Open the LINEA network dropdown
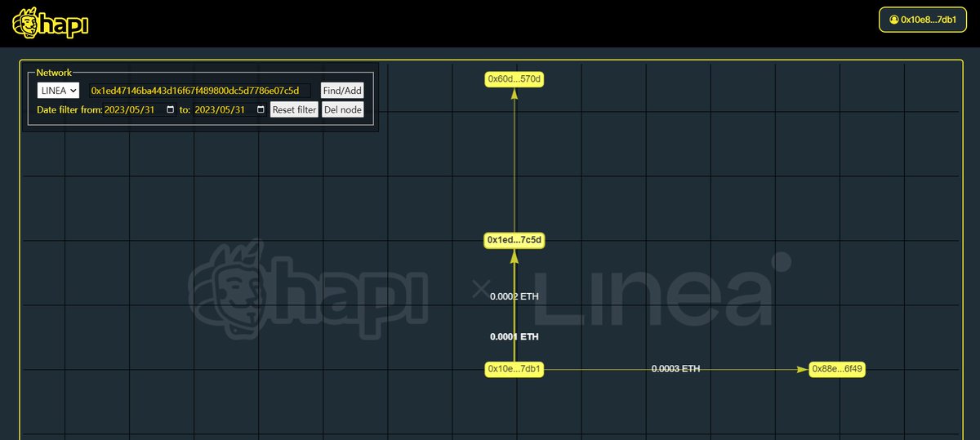 (x=58, y=91)
